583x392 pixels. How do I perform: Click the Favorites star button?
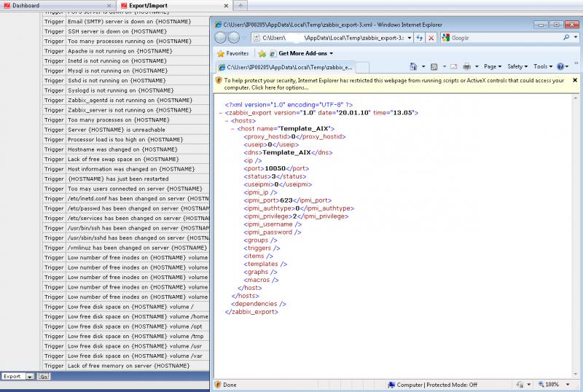[x=232, y=53]
